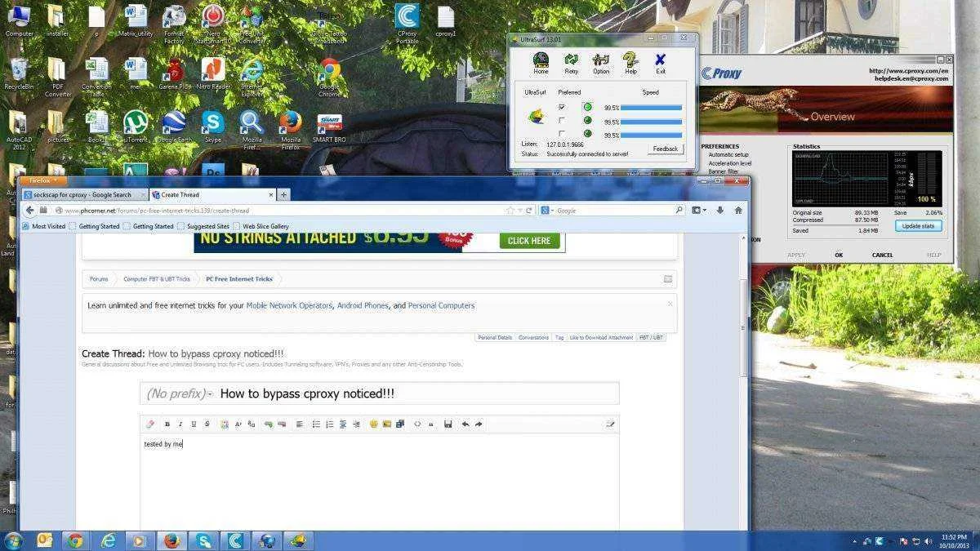
Task: Toggle Italic in editor toolbar
Action: click(180, 424)
